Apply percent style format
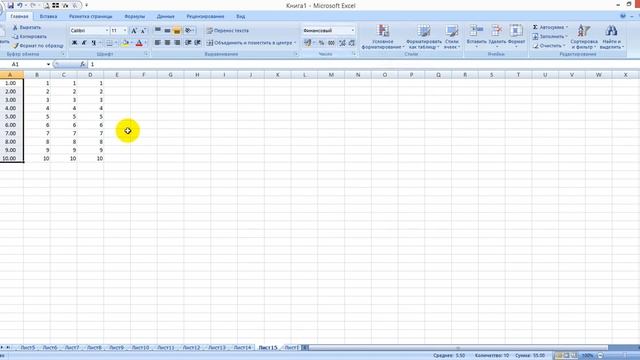The height and width of the screenshot is (360, 640). (322, 43)
